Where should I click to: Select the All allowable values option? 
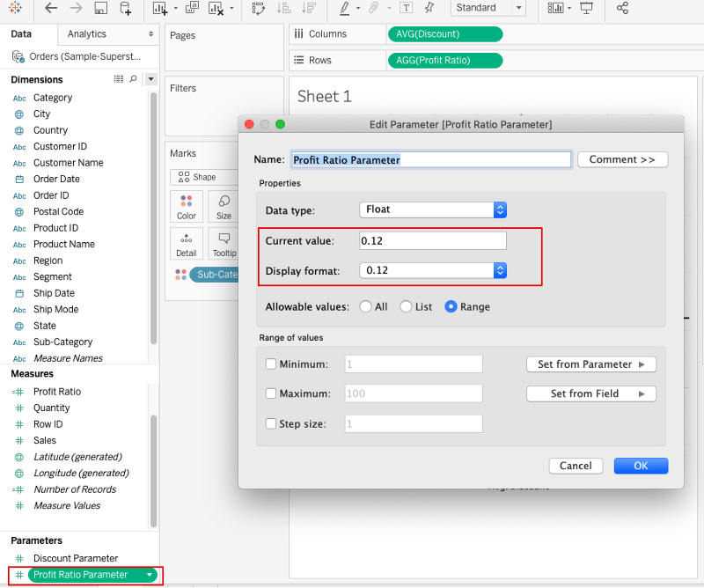tap(365, 307)
